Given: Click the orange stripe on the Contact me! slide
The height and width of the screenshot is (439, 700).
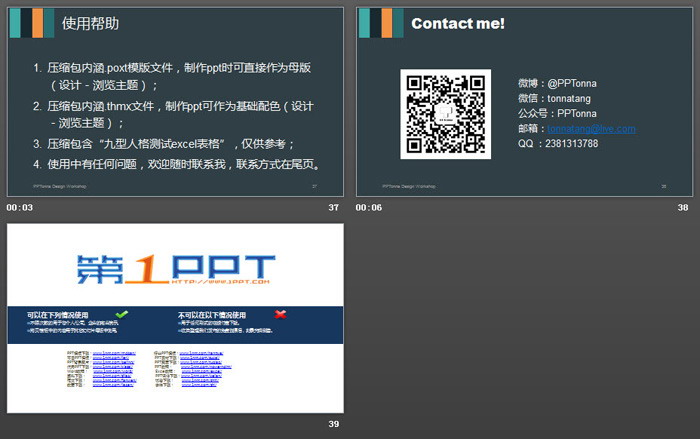Looking at the screenshot, I should pos(387,23).
